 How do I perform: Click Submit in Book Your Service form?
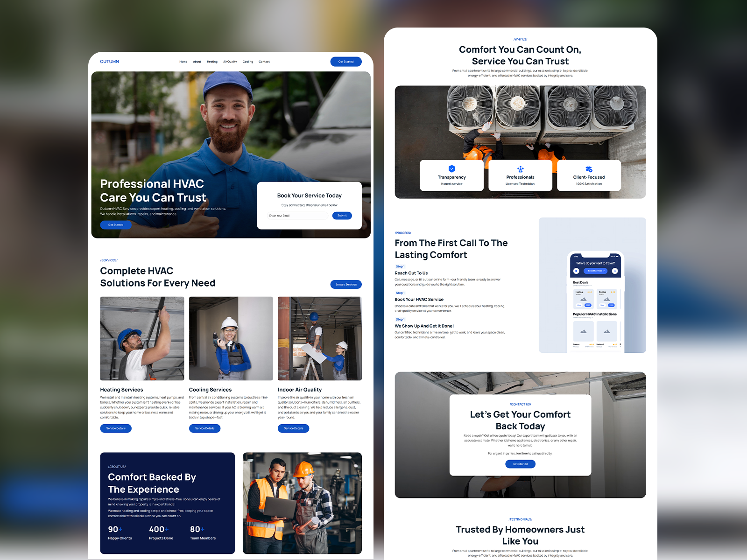342,216
